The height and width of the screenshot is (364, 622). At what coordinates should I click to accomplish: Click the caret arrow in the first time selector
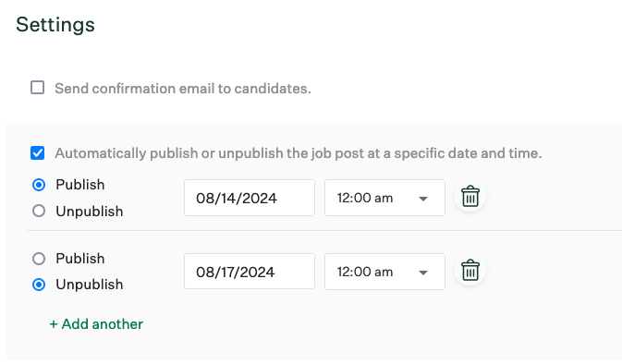coord(423,199)
